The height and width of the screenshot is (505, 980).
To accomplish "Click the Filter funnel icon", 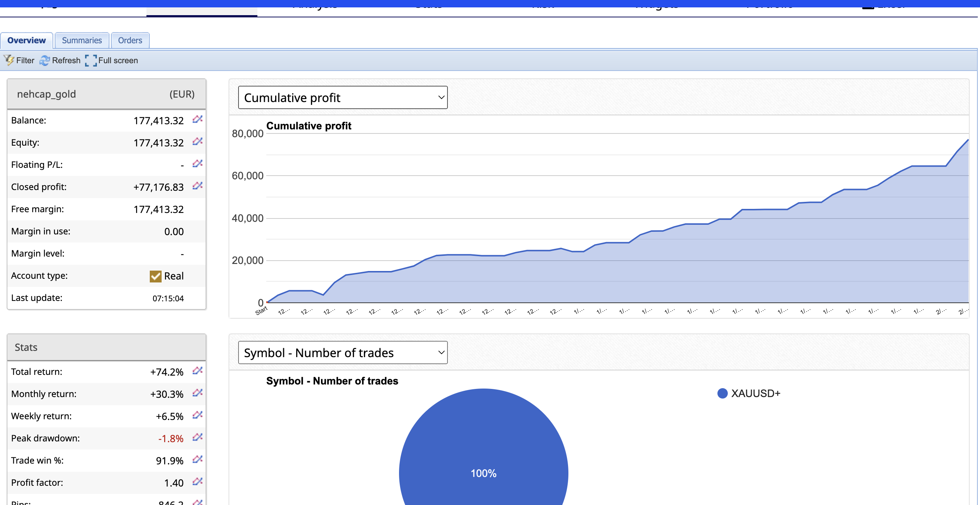I will (x=9, y=60).
